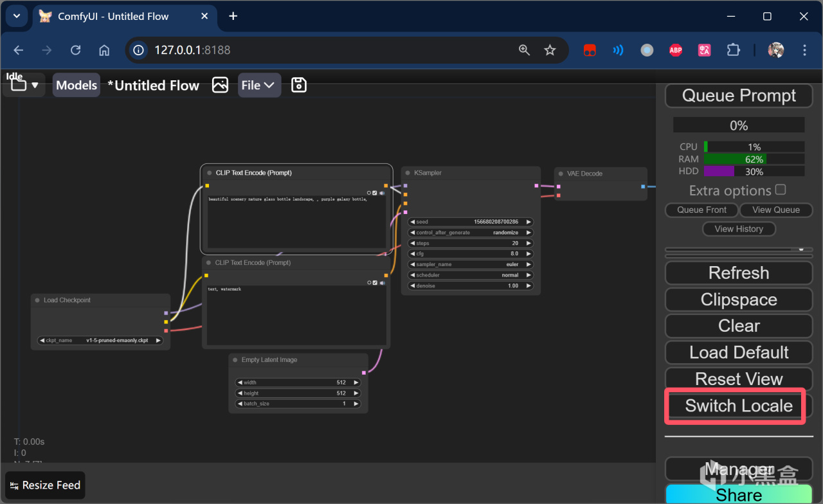Enable the Extra options checkbox
The height and width of the screenshot is (504, 823).
[781, 190]
